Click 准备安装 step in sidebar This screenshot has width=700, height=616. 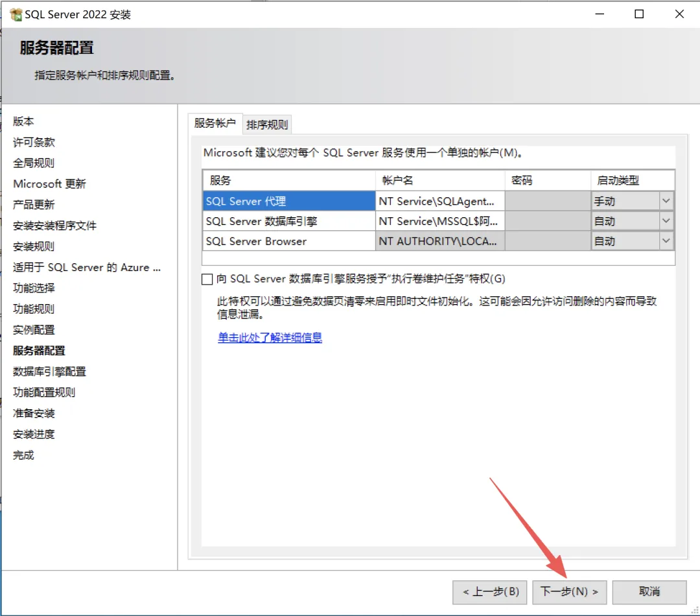coord(34,413)
